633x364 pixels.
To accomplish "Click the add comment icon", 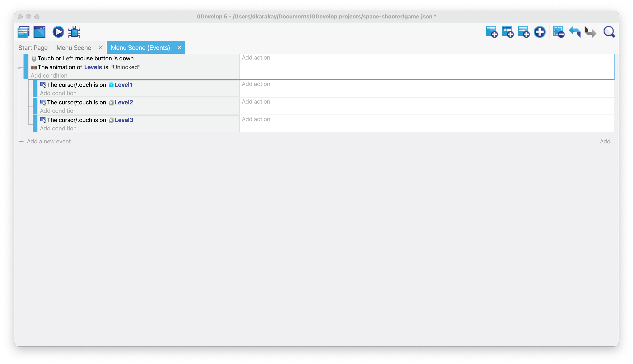I will tap(524, 32).
